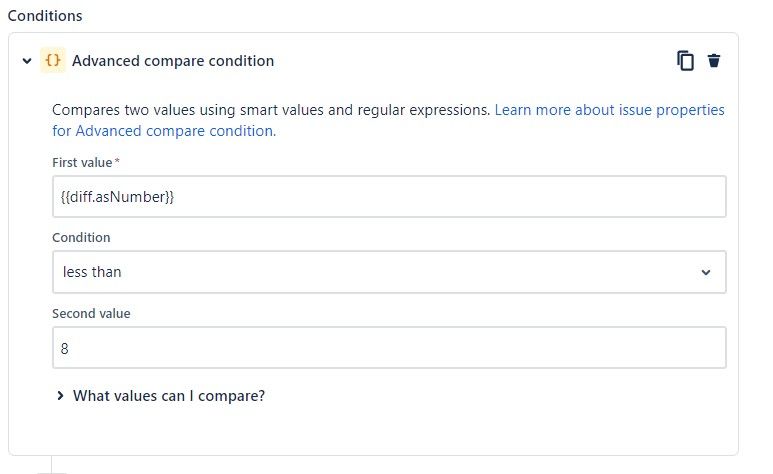Click the Conditions section heading
773x474 pixels.
pyautogui.click(x=45, y=16)
